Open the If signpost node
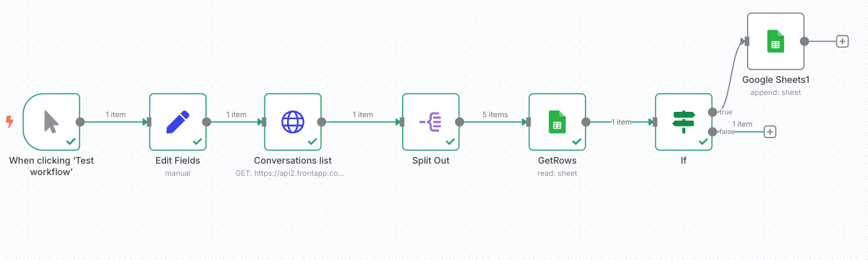This screenshot has width=868, height=260. [x=684, y=122]
